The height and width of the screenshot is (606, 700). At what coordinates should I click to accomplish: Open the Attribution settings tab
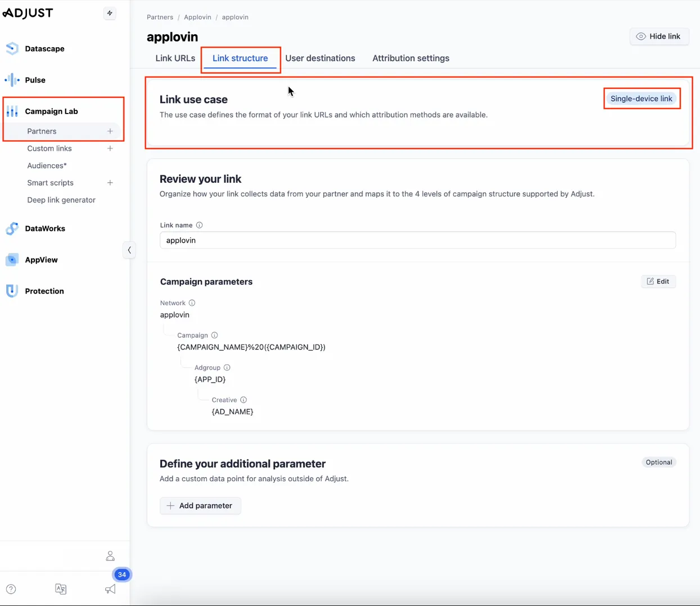pyautogui.click(x=410, y=58)
